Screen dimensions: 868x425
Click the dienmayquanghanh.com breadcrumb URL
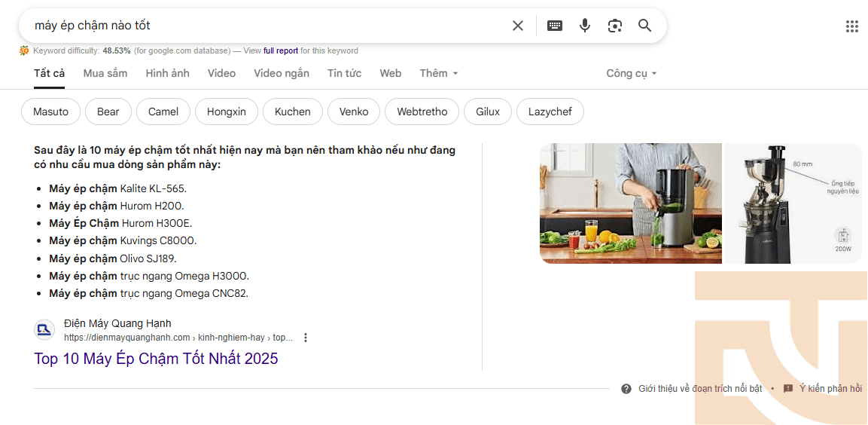click(178, 338)
